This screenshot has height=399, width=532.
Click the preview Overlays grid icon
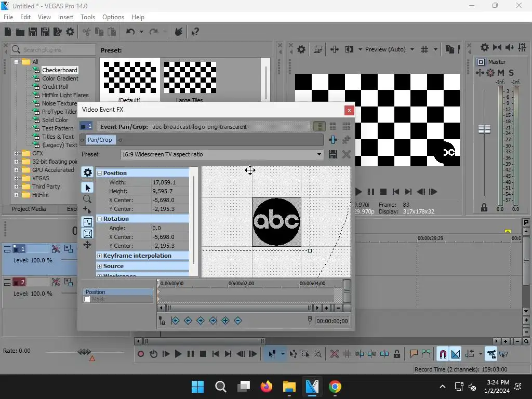424,49
